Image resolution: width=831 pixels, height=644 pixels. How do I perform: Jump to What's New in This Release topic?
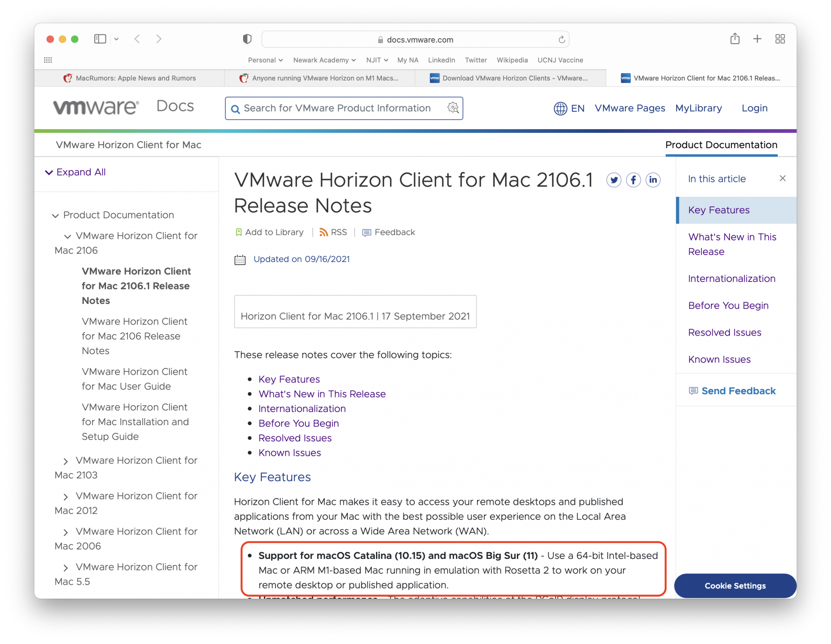322,394
